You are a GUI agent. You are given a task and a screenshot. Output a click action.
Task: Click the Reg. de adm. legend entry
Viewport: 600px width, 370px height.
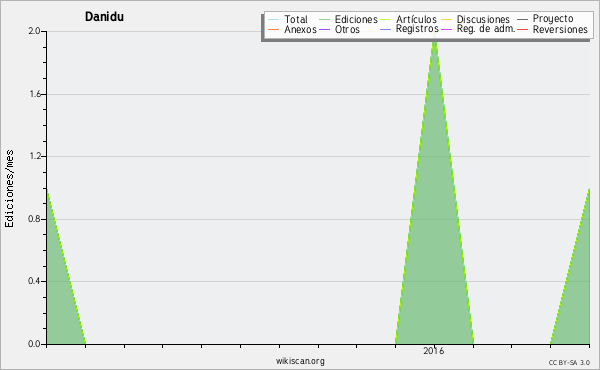coord(478,29)
